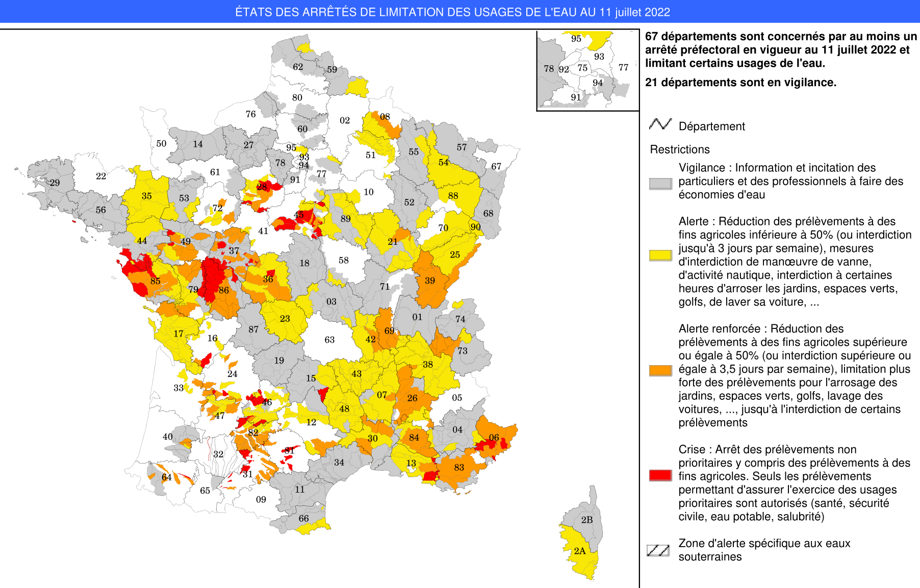Click department label 40 on the map

(168, 437)
